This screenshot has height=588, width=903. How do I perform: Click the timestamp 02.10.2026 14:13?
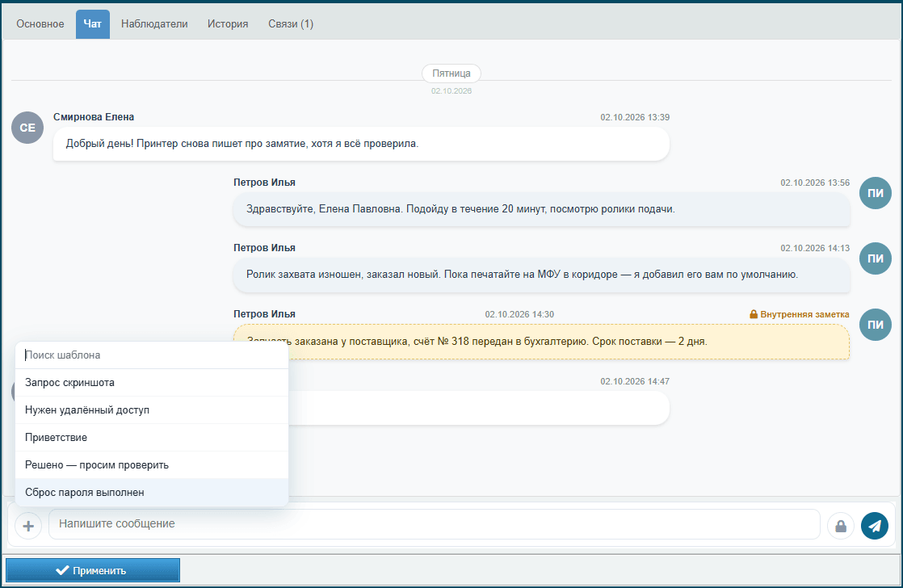pyautogui.click(x=816, y=248)
